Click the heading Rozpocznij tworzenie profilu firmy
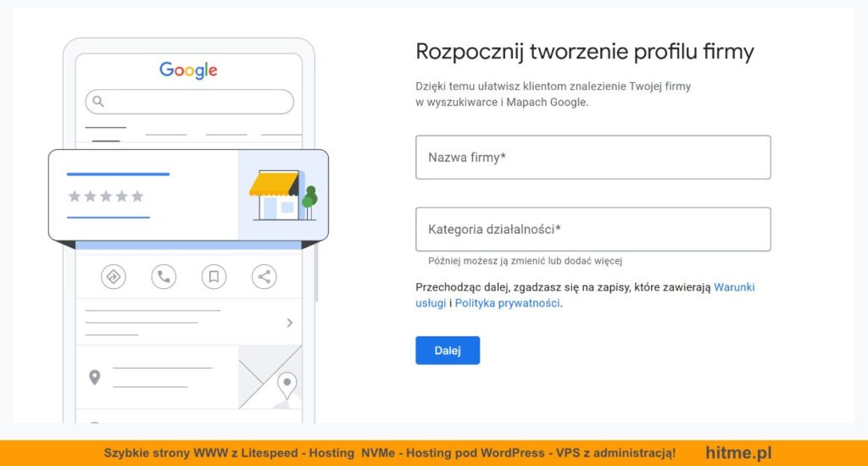Image resolution: width=868 pixels, height=466 pixels. click(584, 52)
